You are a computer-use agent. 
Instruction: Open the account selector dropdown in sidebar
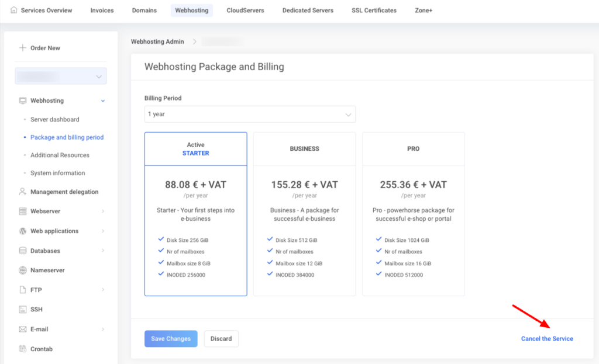tap(61, 77)
